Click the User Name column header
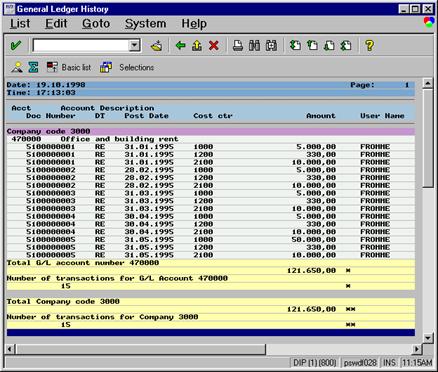The height and width of the screenshot is (372, 438). 382,116
